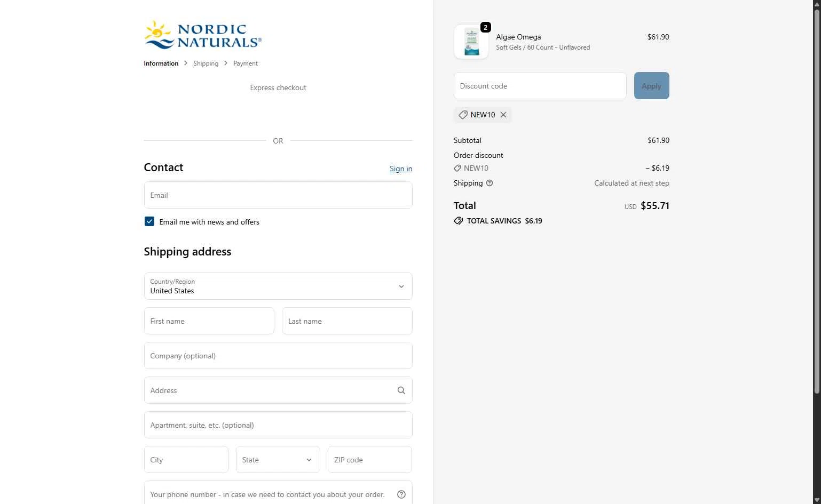Screen dimensions: 821x504
Task: Remove the NEW10 discount code tag
Action: click(503, 115)
